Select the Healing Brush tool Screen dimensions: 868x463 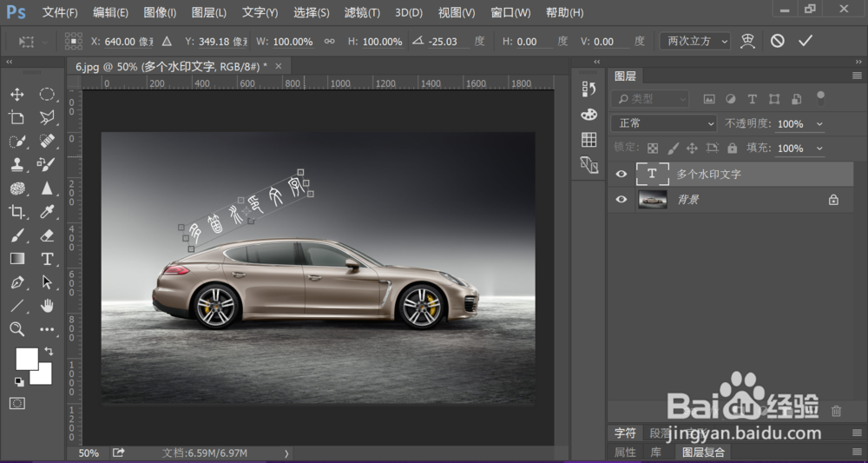click(47, 142)
